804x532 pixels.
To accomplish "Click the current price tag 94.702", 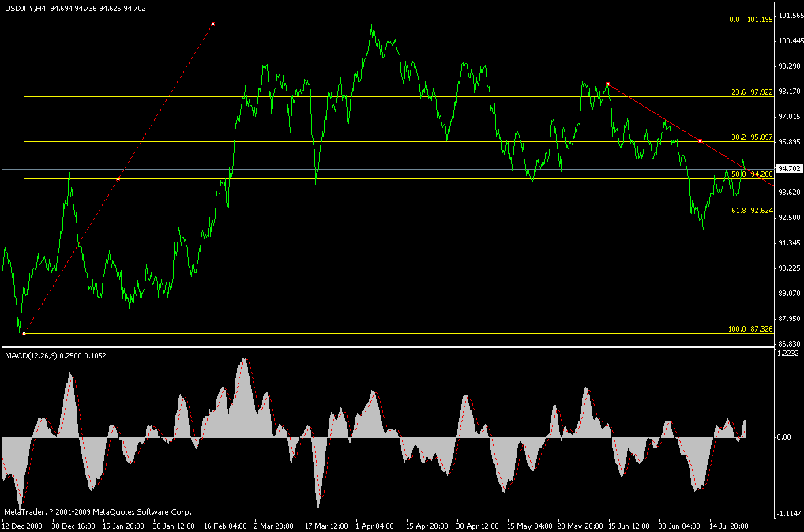I will 789,169.
